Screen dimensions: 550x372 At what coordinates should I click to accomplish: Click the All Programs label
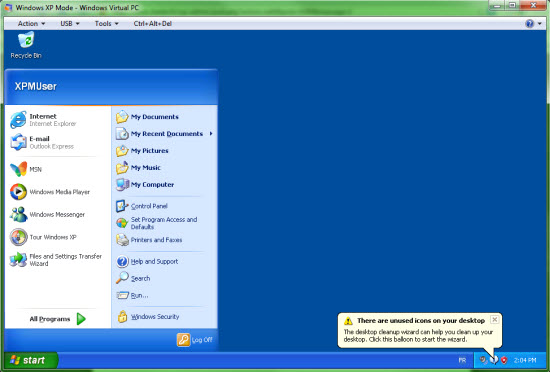[49, 319]
